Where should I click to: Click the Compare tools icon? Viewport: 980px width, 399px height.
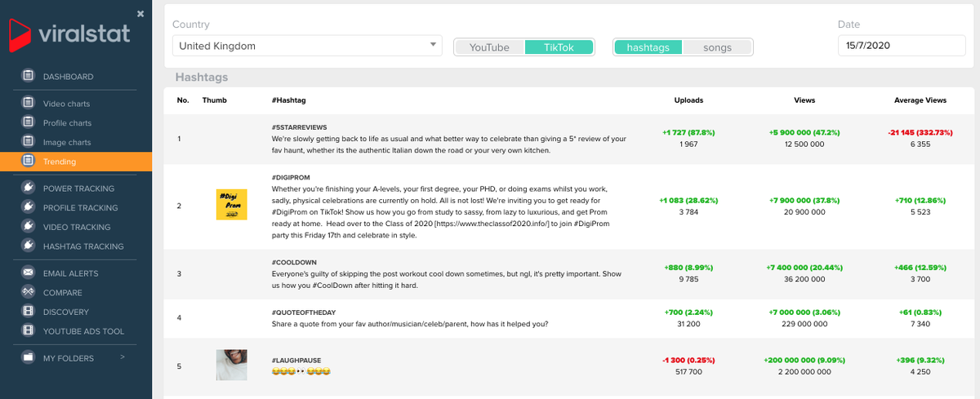pos(29,292)
